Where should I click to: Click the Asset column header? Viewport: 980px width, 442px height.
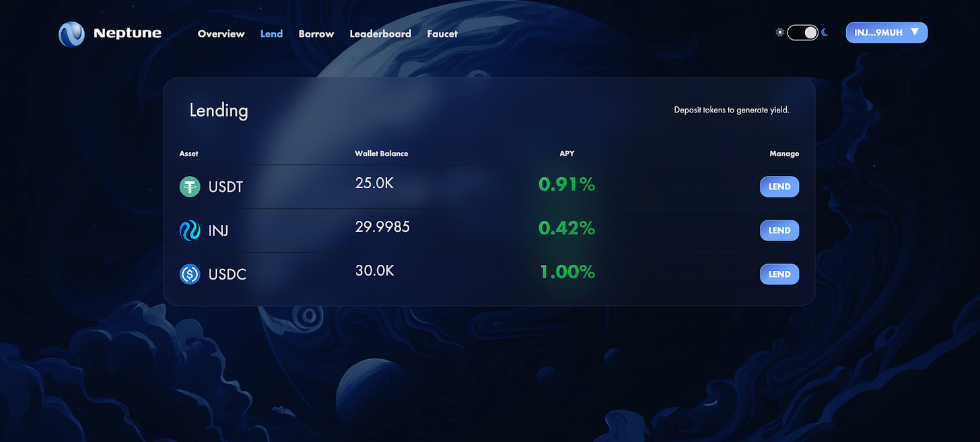pos(188,154)
